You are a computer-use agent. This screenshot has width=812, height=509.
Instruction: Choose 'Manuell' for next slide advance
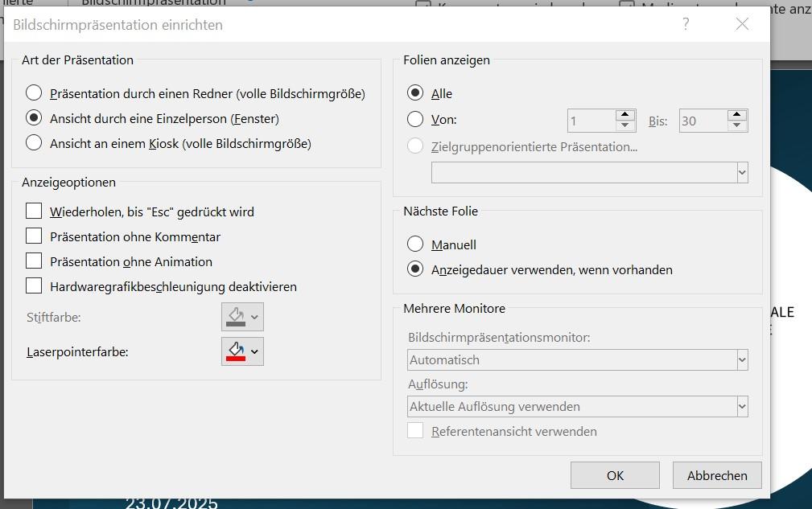tap(414, 244)
